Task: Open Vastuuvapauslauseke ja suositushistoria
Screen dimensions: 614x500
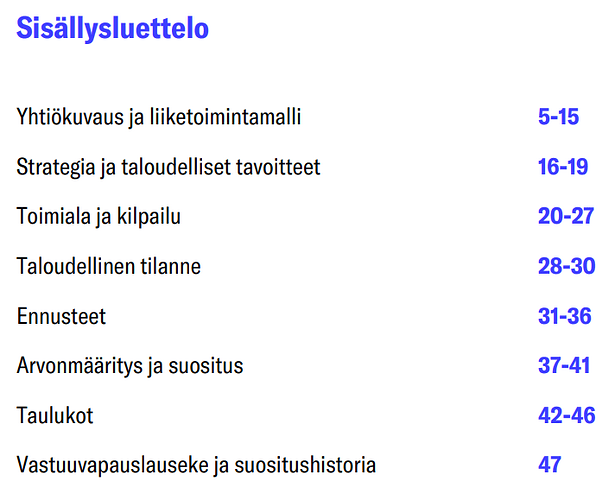Action: [196, 466]
